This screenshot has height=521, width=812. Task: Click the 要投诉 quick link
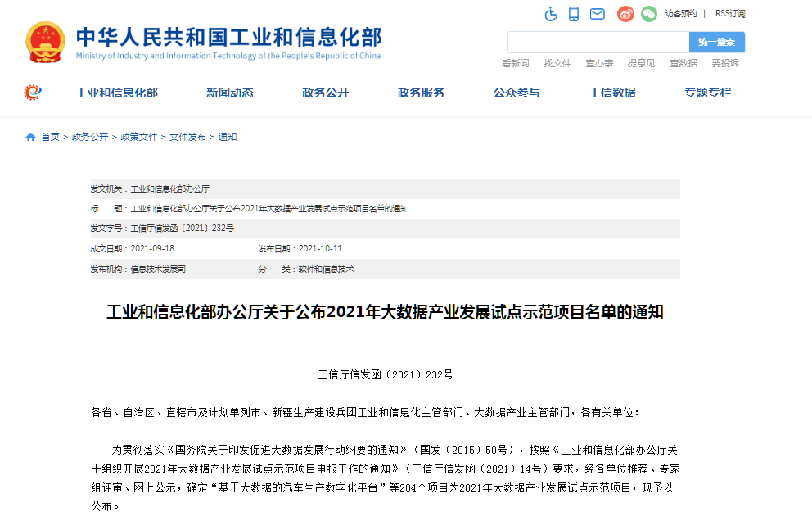tap(724, 63)
